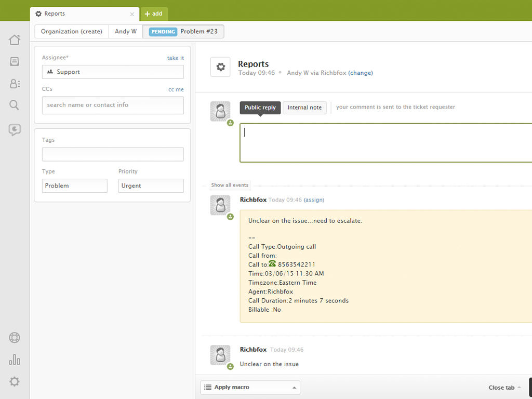Open the Help lifebuoy icon in sidebar
This screenshot has height=399, width=532.
coord(15,338)
